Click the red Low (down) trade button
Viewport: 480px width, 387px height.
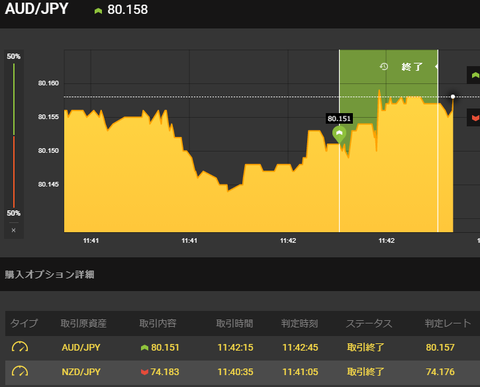click(474, 117)
